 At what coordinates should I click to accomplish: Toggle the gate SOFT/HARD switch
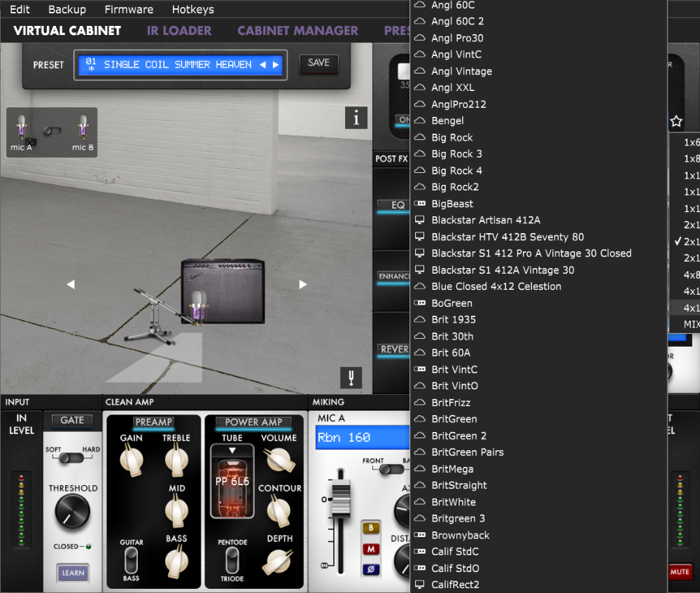point(71,458)
